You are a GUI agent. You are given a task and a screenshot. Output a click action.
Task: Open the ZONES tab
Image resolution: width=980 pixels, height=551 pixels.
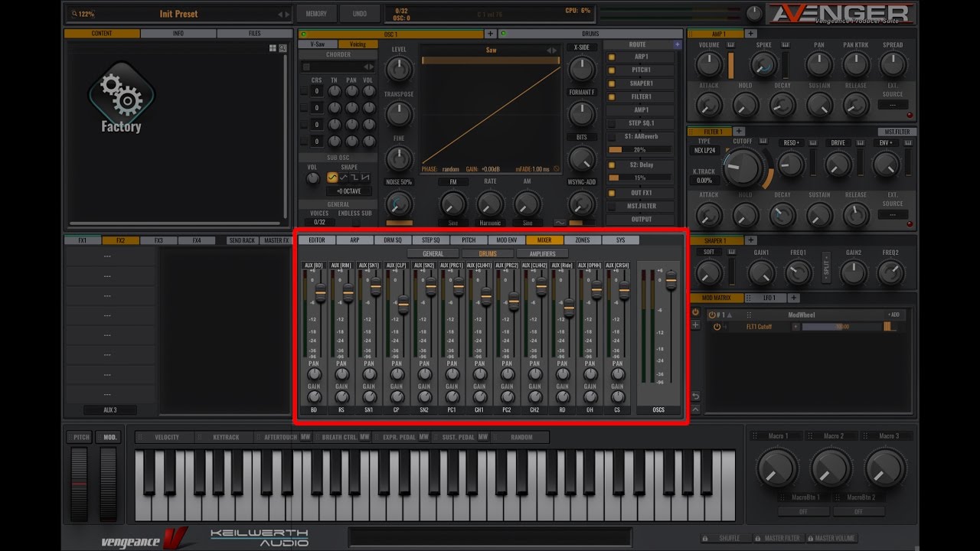click(x=583, y=240)
